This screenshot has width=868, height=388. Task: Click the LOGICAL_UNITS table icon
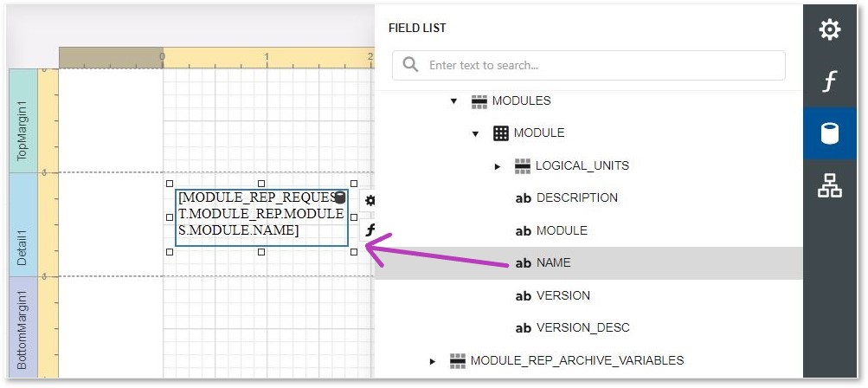523,165
